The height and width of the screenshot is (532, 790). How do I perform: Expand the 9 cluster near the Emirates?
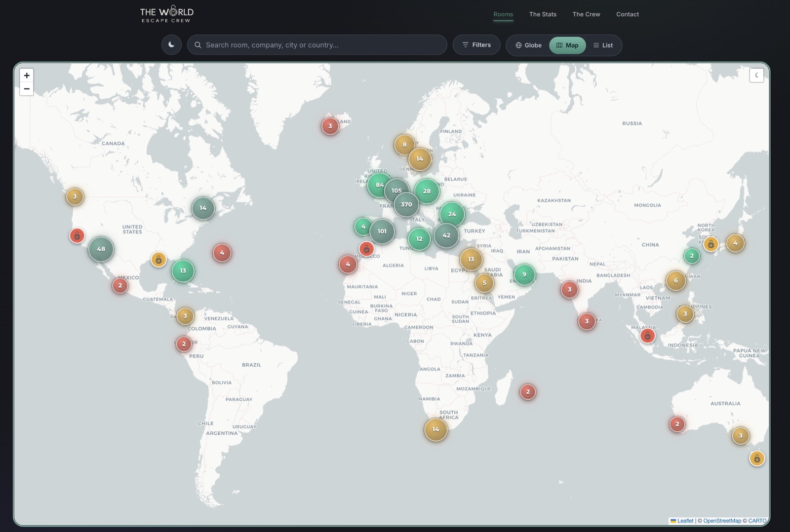click(x=524, y=274)
